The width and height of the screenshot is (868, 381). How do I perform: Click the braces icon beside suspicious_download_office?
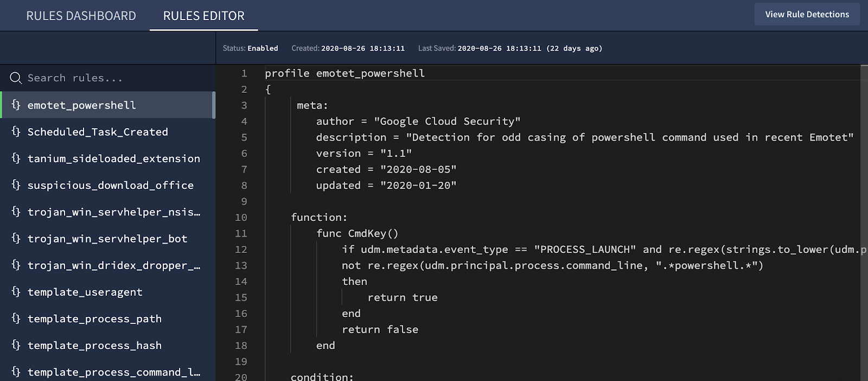click(16, 185)
